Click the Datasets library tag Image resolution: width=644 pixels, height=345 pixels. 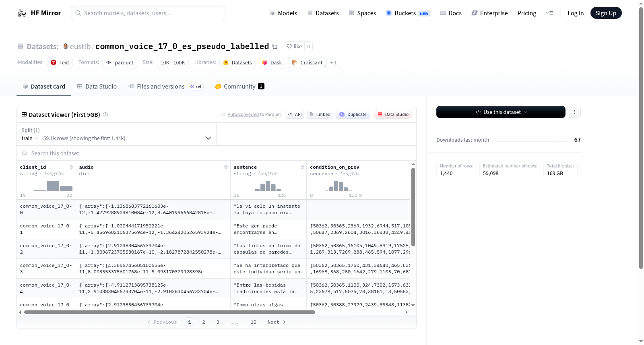[237, 62]
